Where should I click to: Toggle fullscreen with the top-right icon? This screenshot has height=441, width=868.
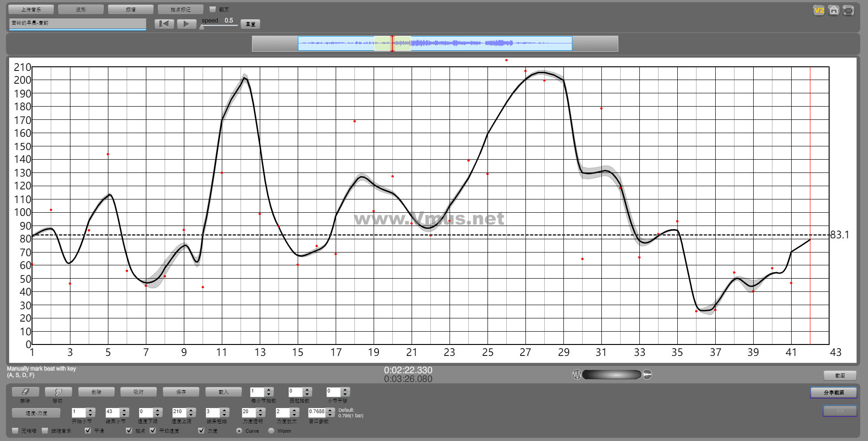(x=848, y=11)
